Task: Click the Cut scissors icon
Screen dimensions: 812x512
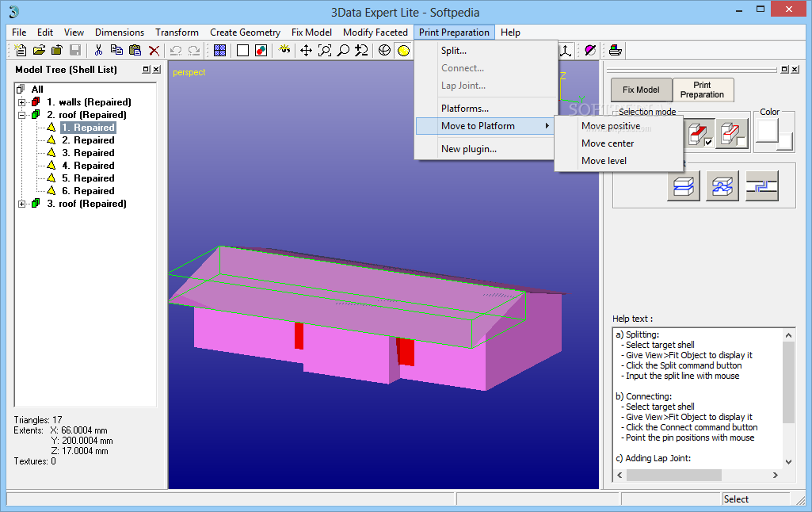Action: pos(98,50)
